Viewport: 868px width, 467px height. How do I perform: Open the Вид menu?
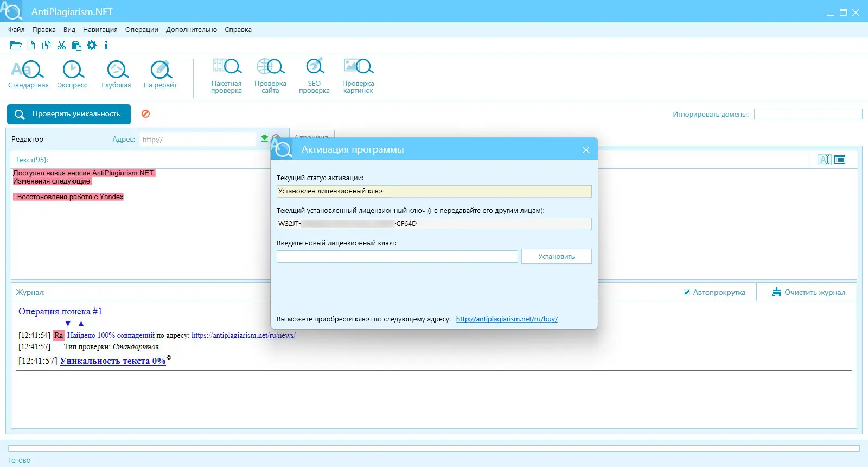pos(69,30)
